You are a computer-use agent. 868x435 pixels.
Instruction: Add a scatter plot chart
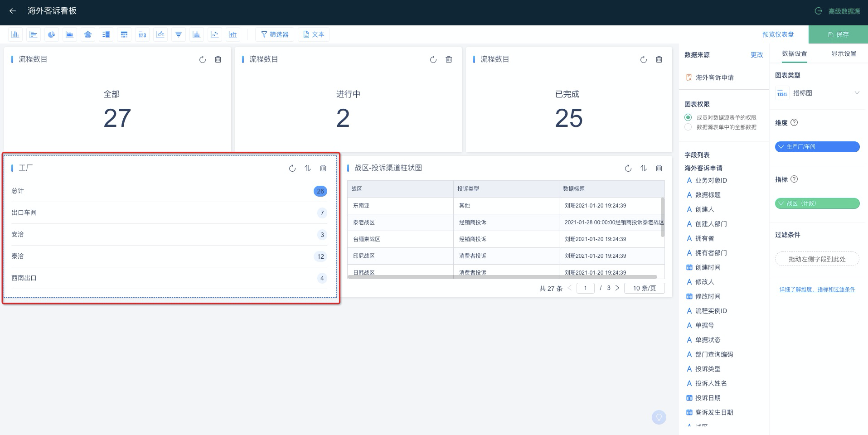coord(215,34)
